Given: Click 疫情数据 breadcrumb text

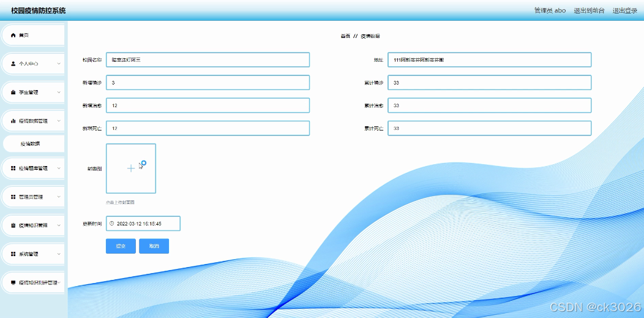Looking at the screenshot, I should pos(370,36).
